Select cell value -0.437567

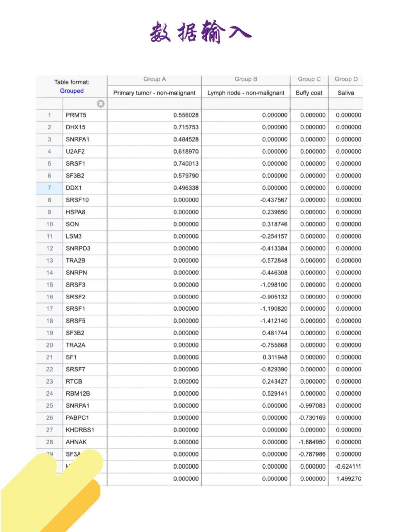[x=274, y=200]
